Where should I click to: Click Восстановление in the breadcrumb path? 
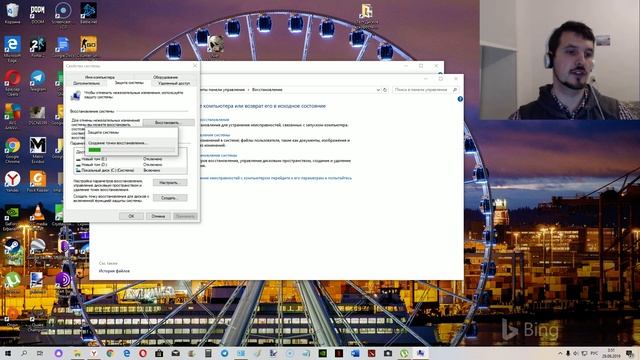point(267,89)
